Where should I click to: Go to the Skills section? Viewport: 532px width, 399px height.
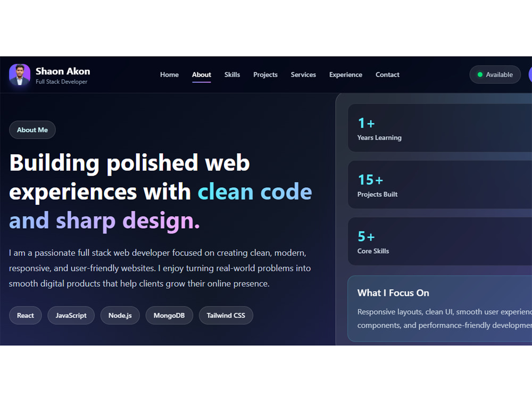(232, 74)
